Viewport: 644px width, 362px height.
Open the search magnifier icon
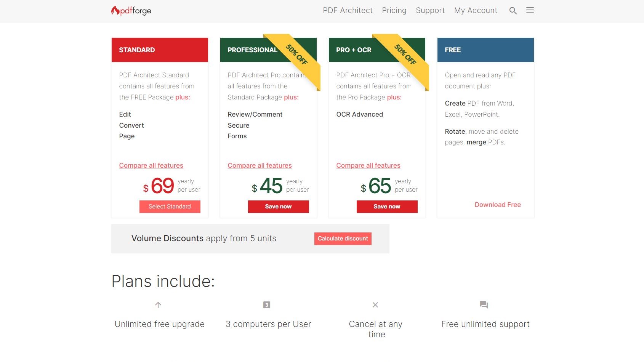click(513, 11)
